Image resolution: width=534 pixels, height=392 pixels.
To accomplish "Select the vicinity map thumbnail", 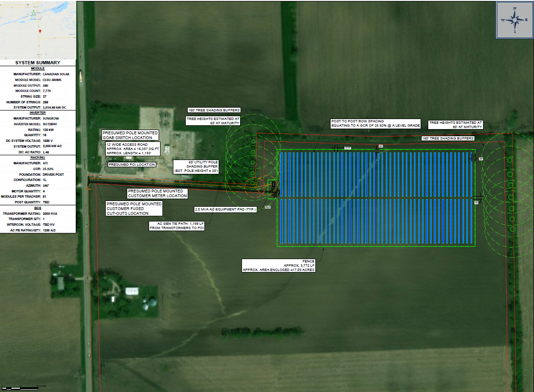I will click(x=38, y=30).
